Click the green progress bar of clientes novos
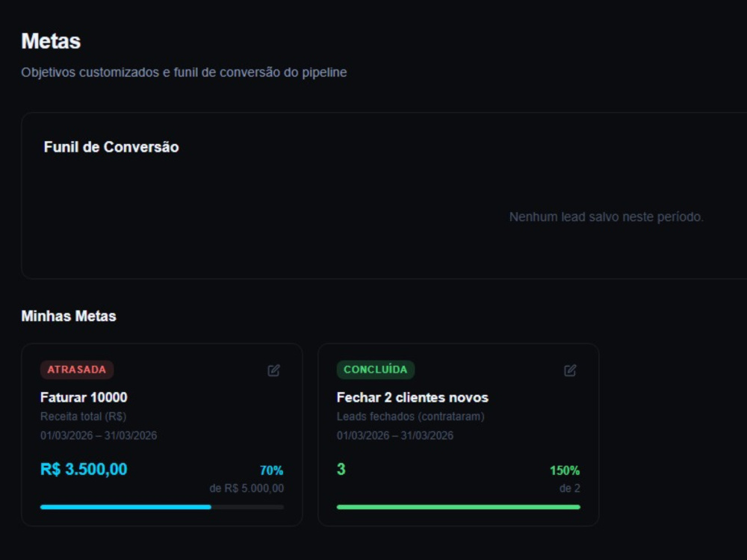Screen dimensions: 747x560 pos(459,507)
